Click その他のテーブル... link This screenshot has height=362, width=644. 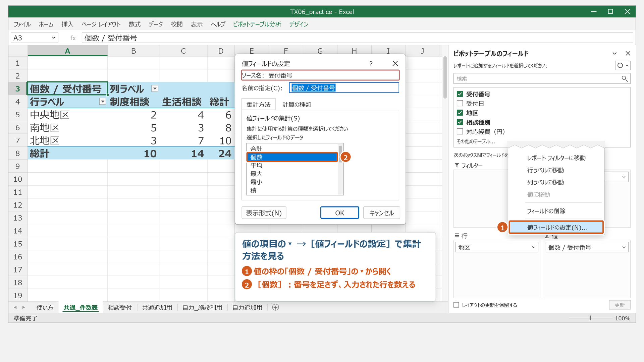point(476,141)
